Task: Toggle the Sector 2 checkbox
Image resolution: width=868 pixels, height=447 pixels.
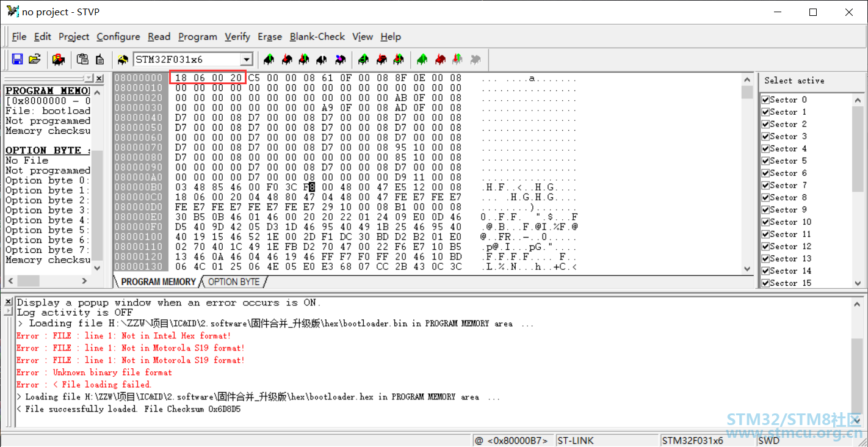Action: [x=765, y=124]
